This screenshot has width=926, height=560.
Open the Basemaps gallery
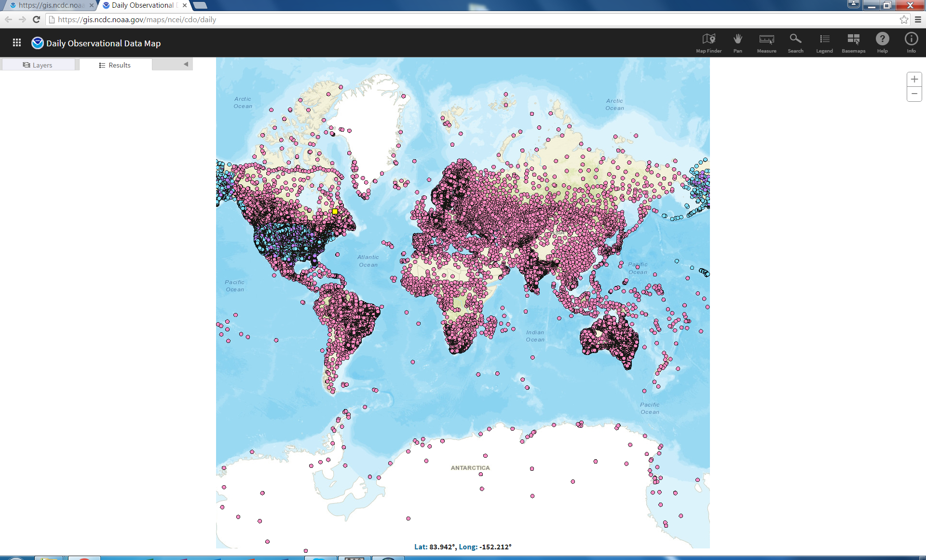pyautogui.click(x=853, y=42)
